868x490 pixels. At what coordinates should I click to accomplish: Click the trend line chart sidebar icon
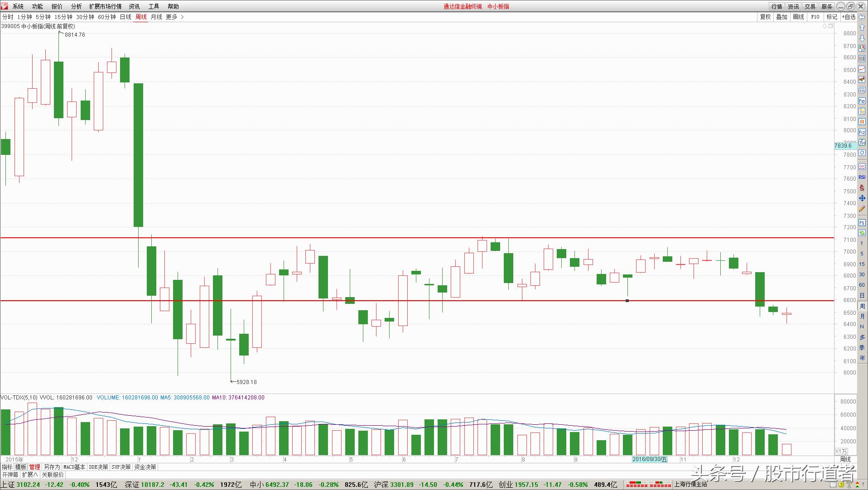click(862, 69)
